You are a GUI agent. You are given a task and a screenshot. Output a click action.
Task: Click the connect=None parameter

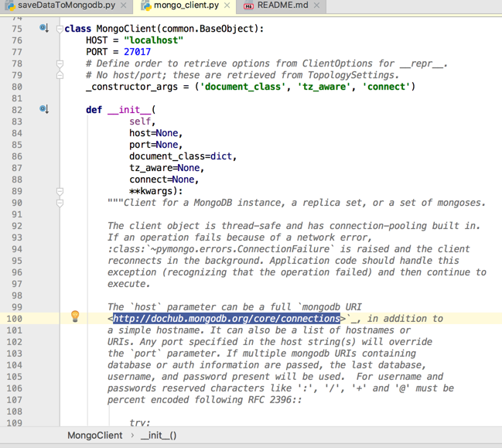[x=162, y=180]
